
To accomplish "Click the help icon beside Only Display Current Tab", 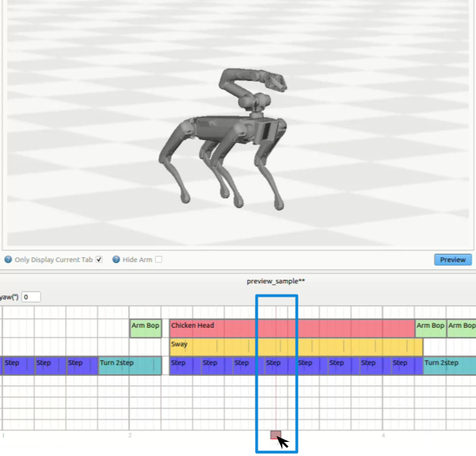I will pos(8,259).
